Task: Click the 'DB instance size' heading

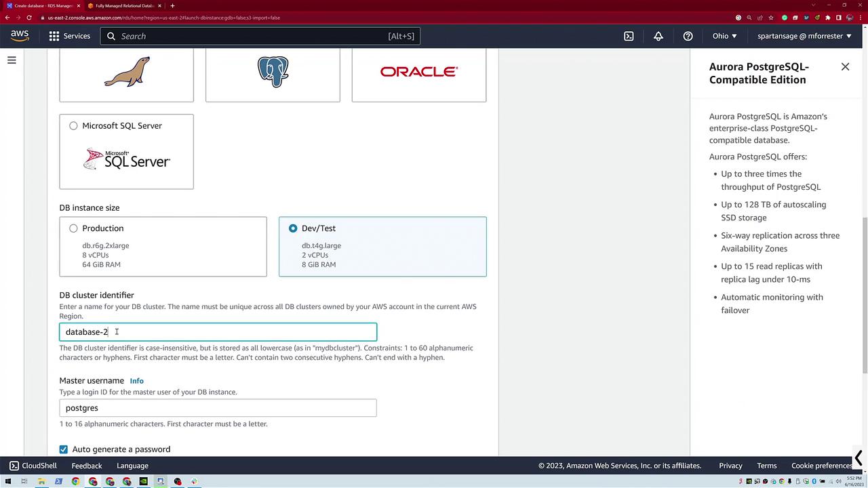Action: pos(90,208)
